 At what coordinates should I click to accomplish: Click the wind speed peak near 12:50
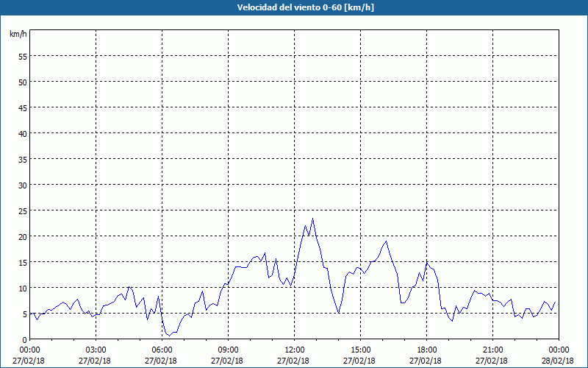[313, 219]
